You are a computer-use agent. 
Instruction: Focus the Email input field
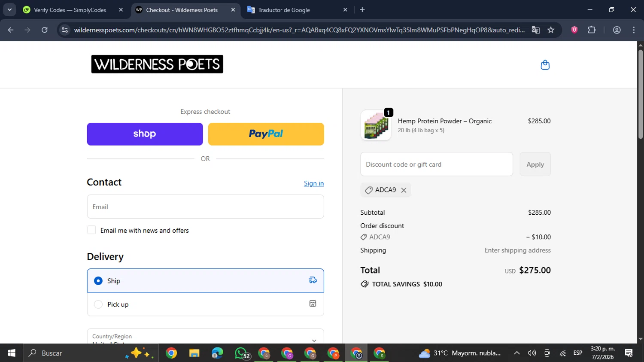click(x=205, y=207)
